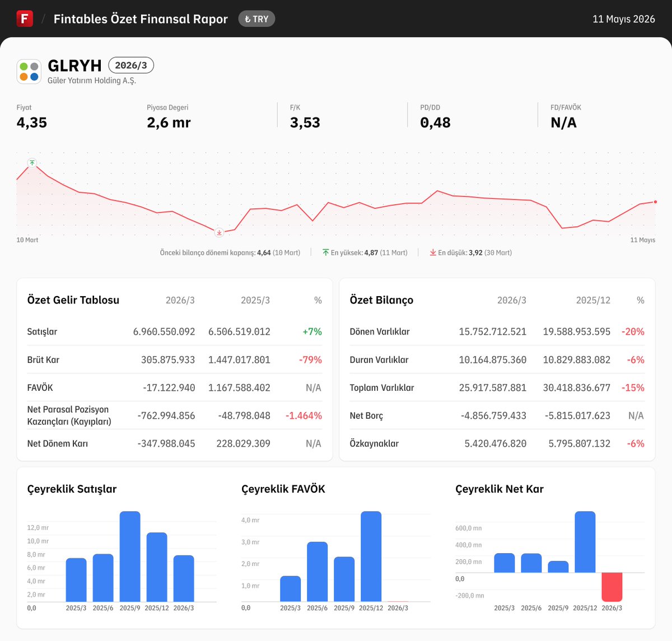Click the 2025/6 bar in Çeyreklik Net Kar
Image resolution: width=672 pixels, height=641 pixels.
531,563
